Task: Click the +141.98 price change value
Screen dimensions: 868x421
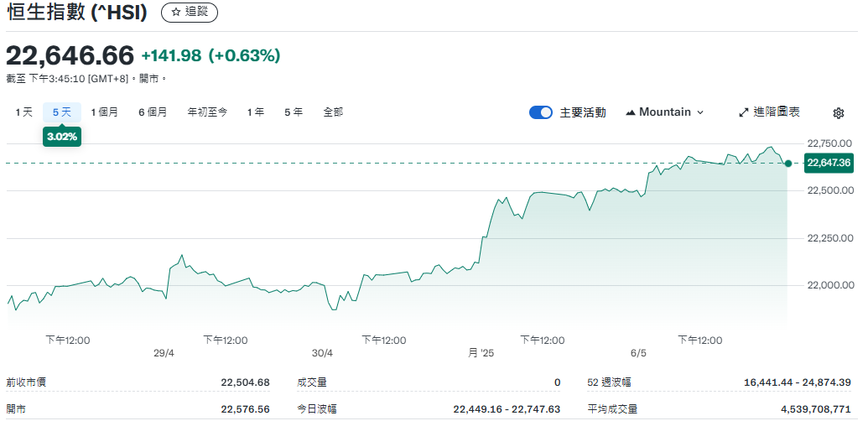Action: pyautogui.click(x=172, y=56)
